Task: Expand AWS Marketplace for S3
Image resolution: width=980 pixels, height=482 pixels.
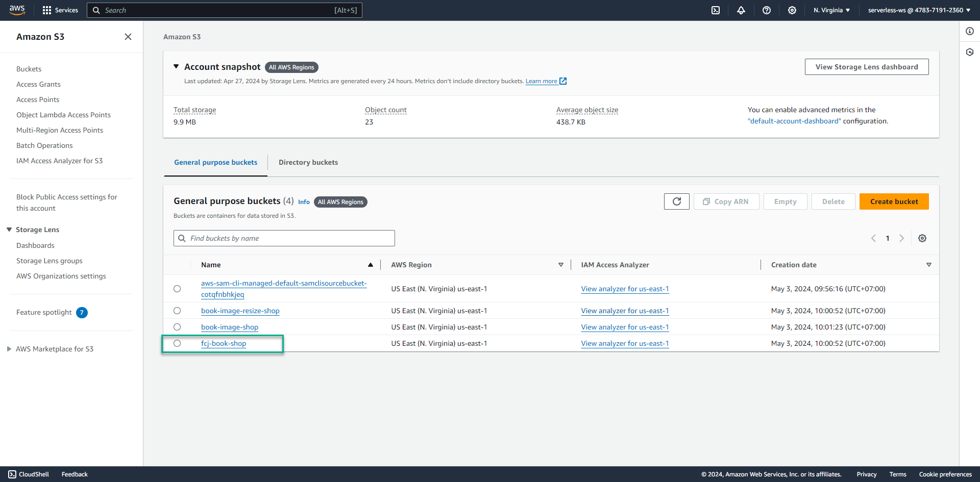Action: point(9,349)
